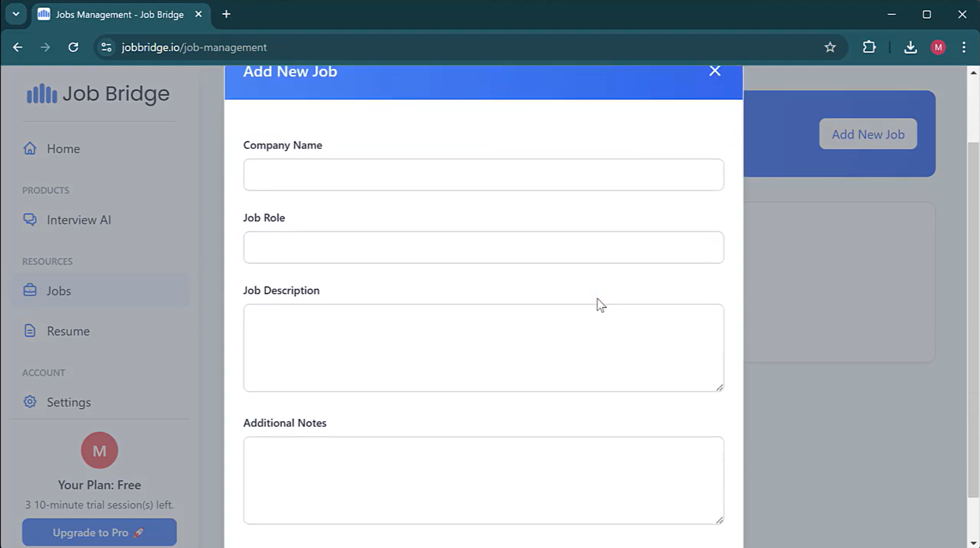Image resolution: width=980 pixels, height=548 pixels.
Task: Open Chrome three-dot menu
Action: point(964,47)
